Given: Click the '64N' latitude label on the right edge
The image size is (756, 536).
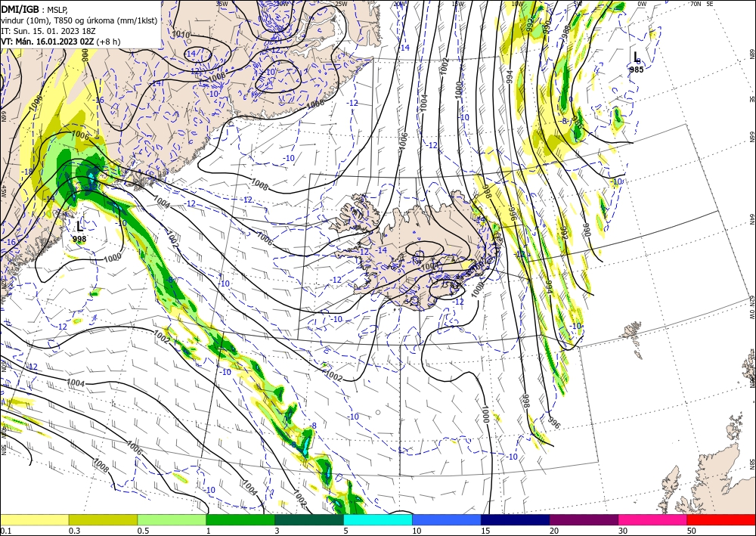Looking at the screenshot, I should [x=752, y=219].
